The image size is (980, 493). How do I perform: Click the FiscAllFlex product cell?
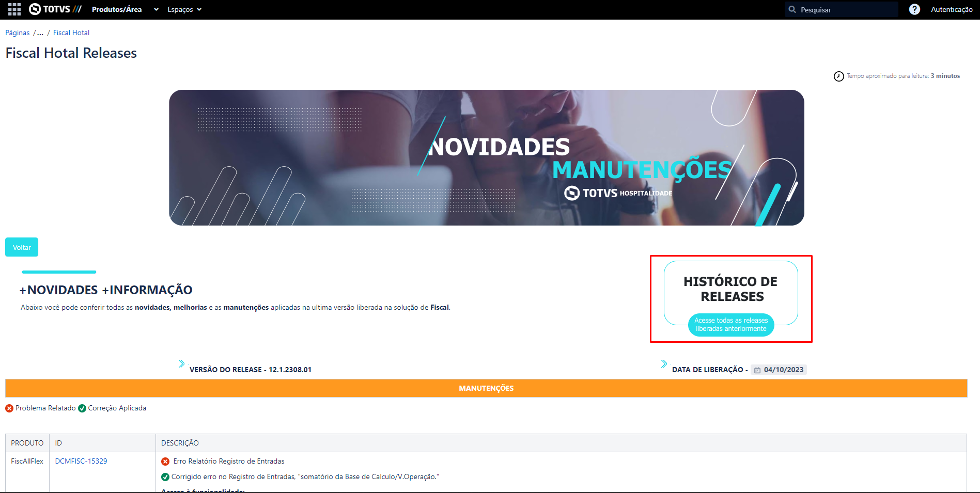point(27,461)
